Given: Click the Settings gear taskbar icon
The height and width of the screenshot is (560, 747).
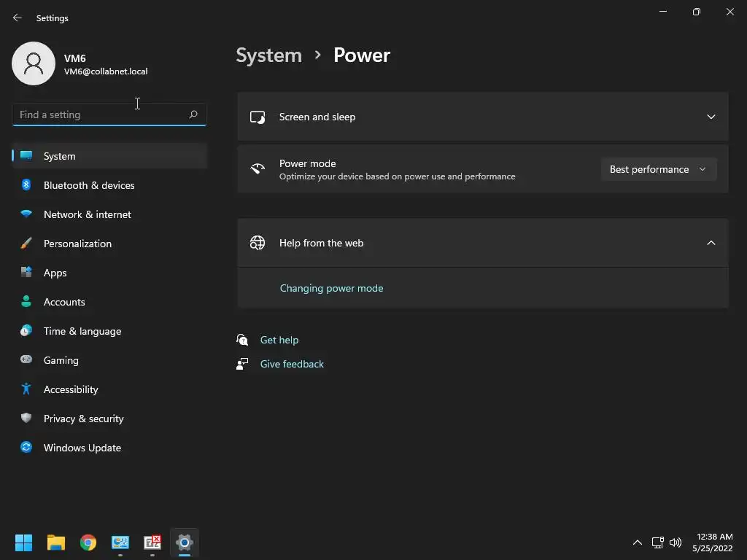Looking at the screenshot, I should 185,542.
